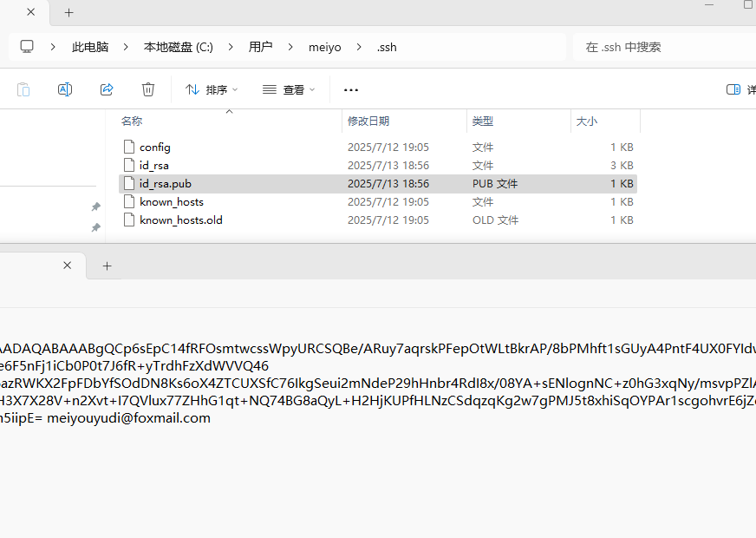Maximize the Explorer window
The height and width of the screenshot is (538, 756).
point(749,4)
